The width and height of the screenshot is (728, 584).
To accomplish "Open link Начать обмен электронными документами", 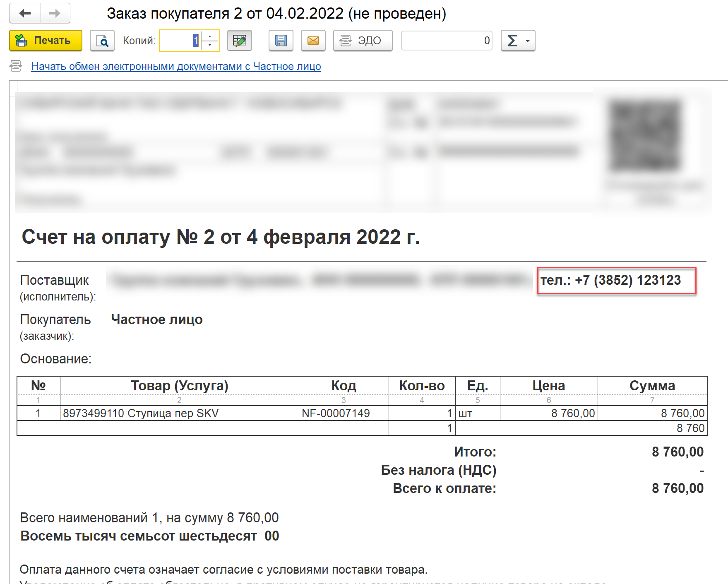I will point(176,66).
